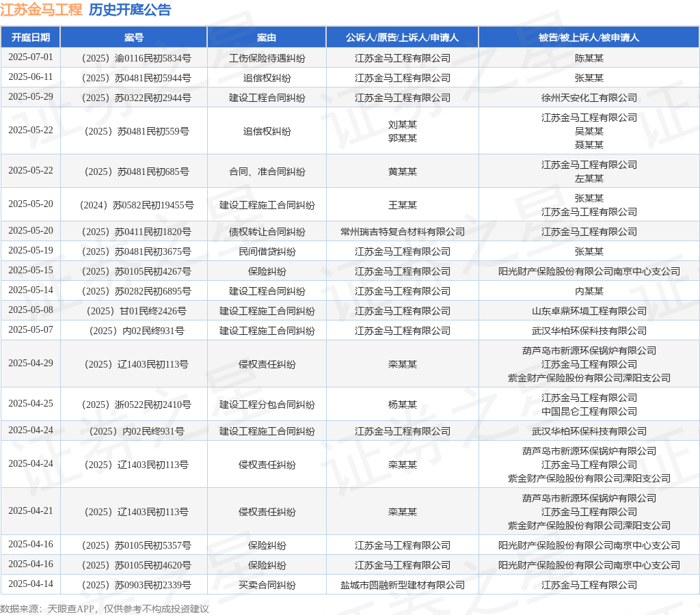Screen dimensions: 700x615
Task: Select the 江苏金马工程 title text
Action: [x=41, y=10]
